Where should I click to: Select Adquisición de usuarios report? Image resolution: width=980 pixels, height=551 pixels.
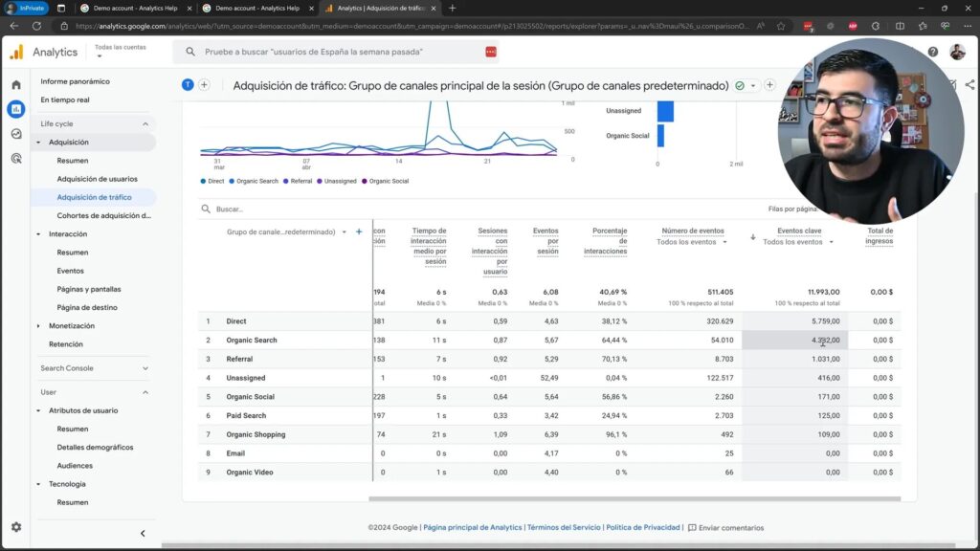[97, 179]
